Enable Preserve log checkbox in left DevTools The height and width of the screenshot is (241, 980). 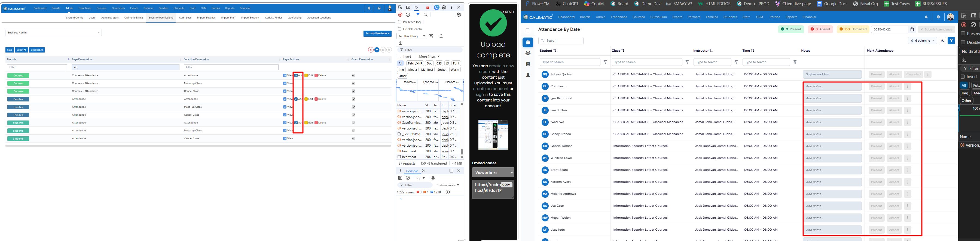400,22
